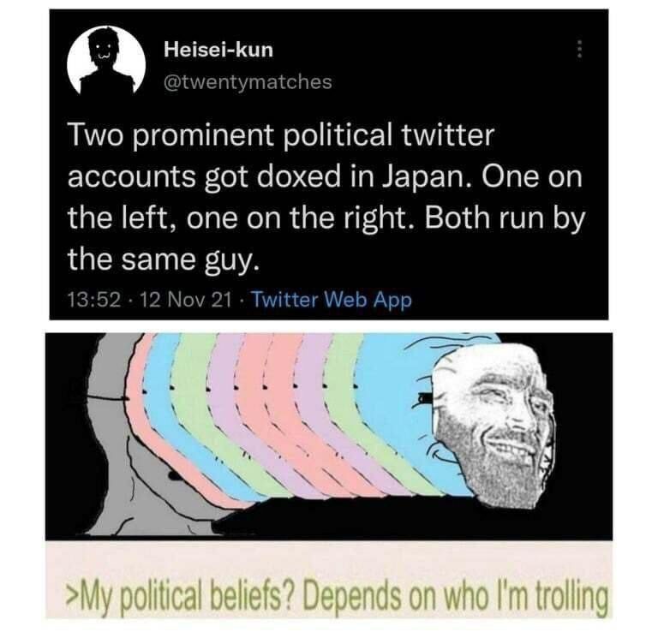658x644 pixels.
Task: Open the @twentymatches handle link
Action: click(x=248, y=82)
